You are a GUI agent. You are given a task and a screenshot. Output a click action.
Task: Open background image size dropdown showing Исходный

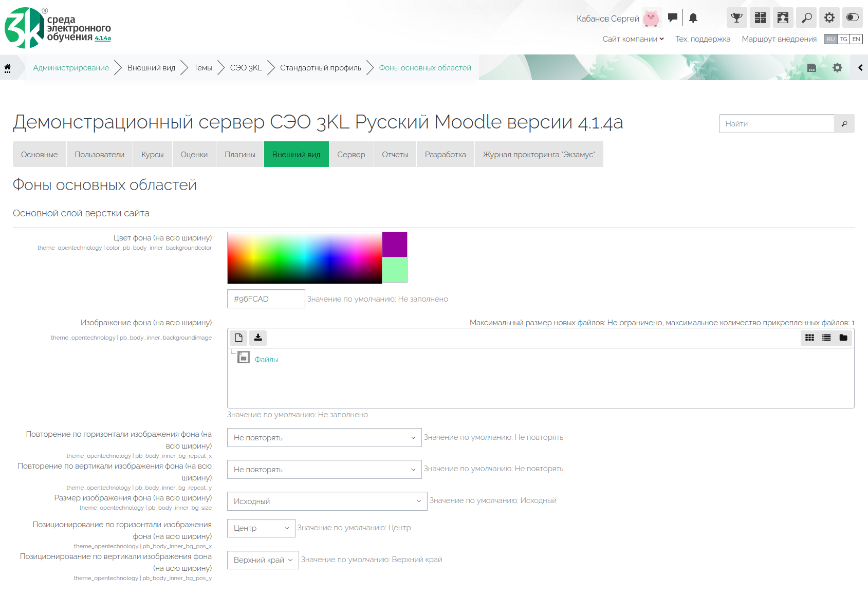click(x=327, y=501)
